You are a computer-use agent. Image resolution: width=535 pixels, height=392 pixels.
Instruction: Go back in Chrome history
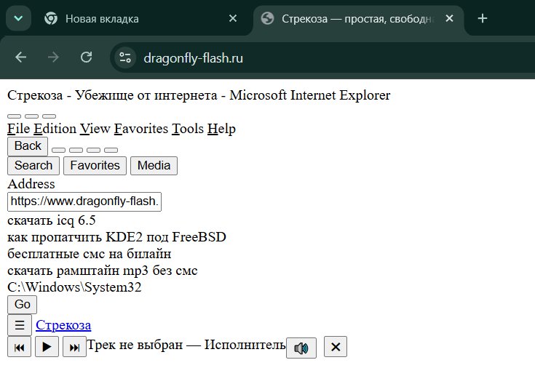click(x=21, y=57)
